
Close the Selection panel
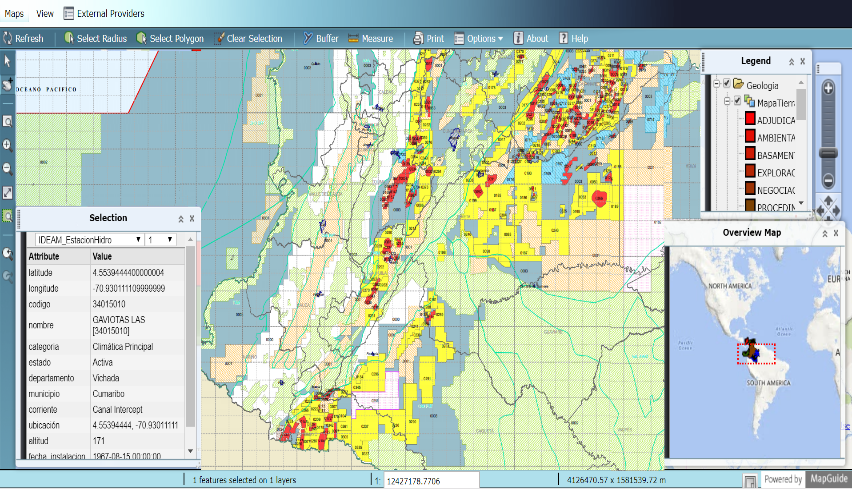click(192, 218)
